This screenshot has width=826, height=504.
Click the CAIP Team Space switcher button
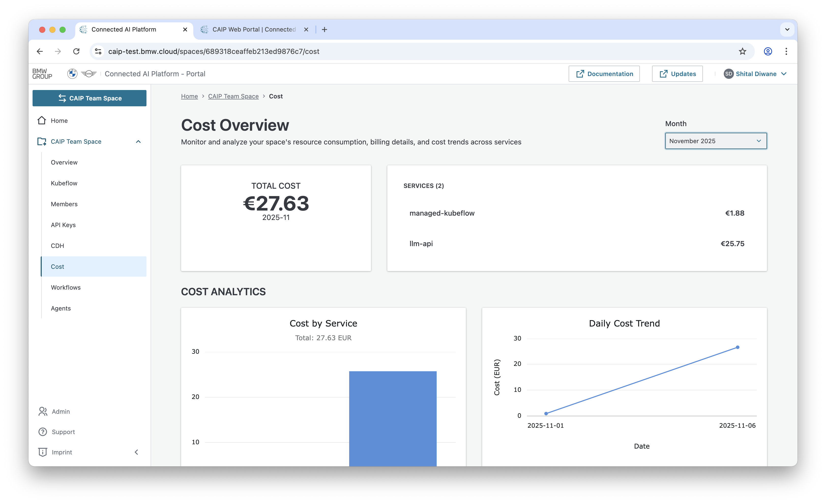point(90,98)
